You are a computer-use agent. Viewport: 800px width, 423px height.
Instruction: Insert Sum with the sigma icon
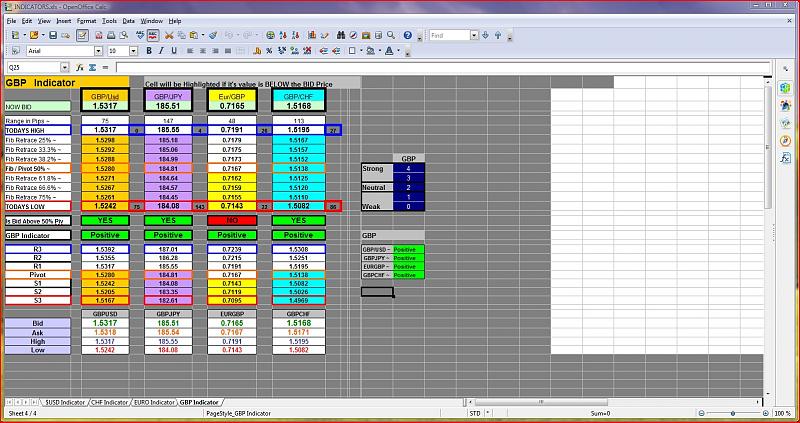pos(92,67)
